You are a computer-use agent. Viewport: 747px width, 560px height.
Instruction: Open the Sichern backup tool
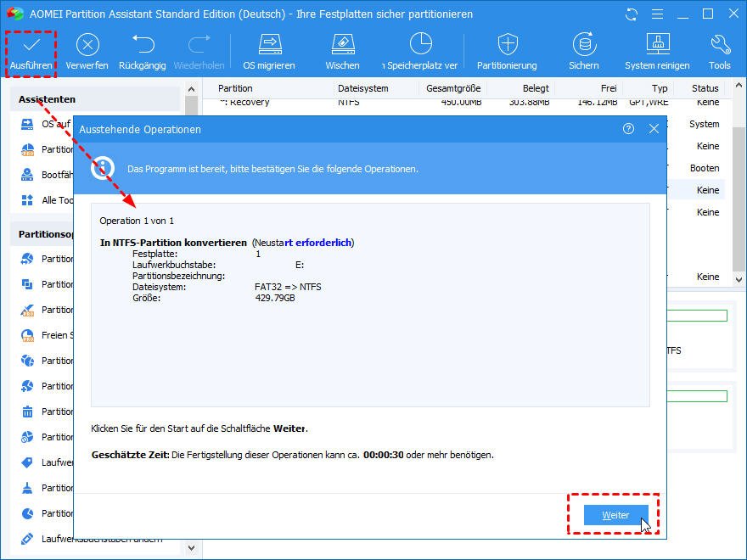(x=584, y=44)
